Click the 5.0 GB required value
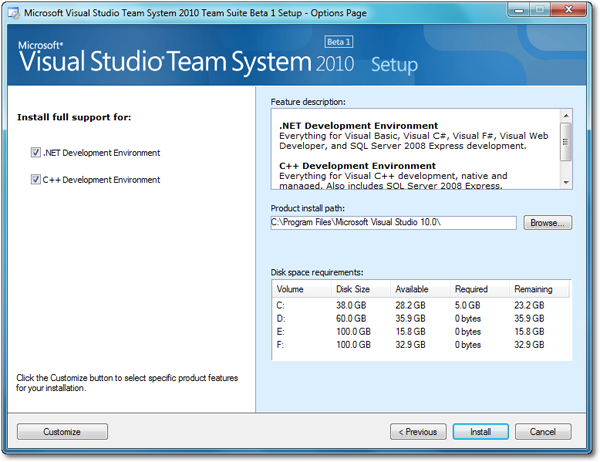 [x=467, y=305]
